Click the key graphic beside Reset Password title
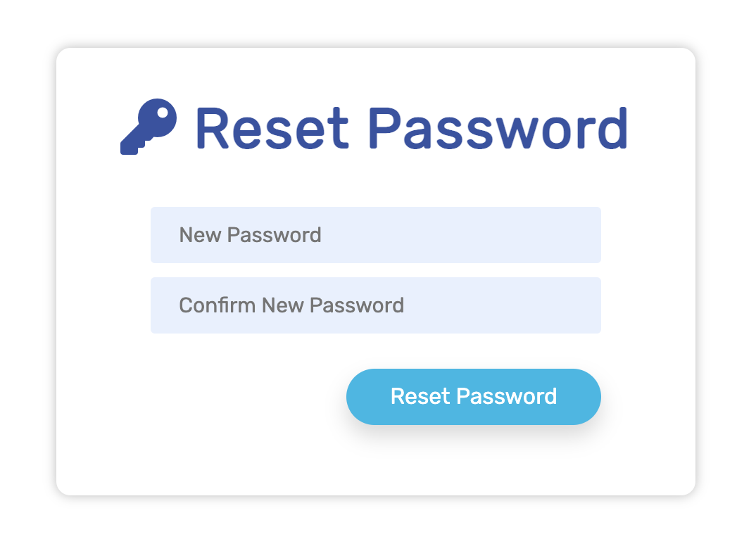The image size is (756, 539). coord(146,127)
